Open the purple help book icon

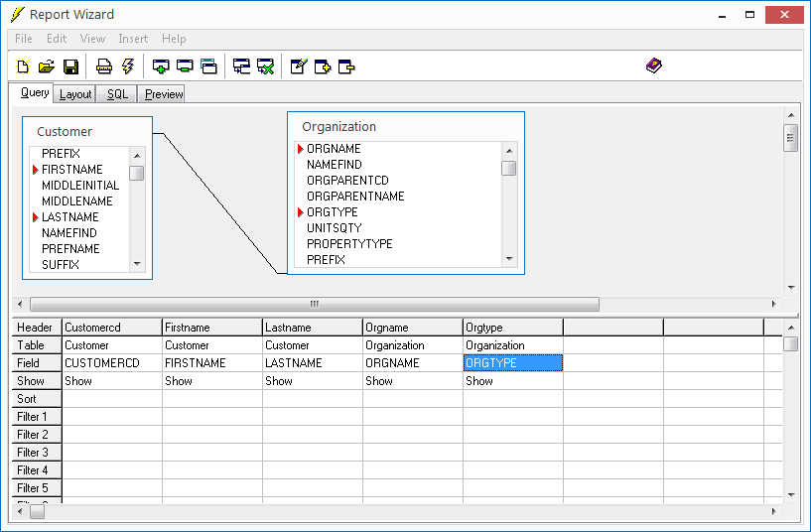654,66
